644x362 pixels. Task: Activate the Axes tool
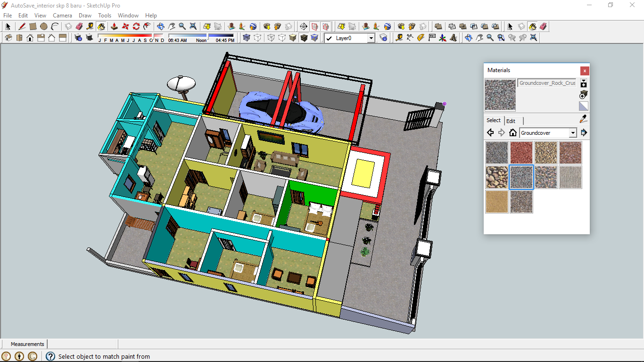443,38
